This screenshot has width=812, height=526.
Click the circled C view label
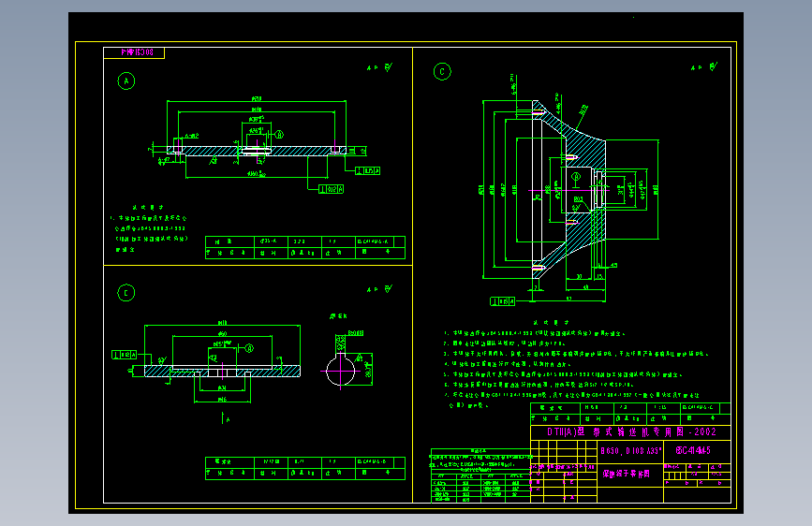coord(442,71)
